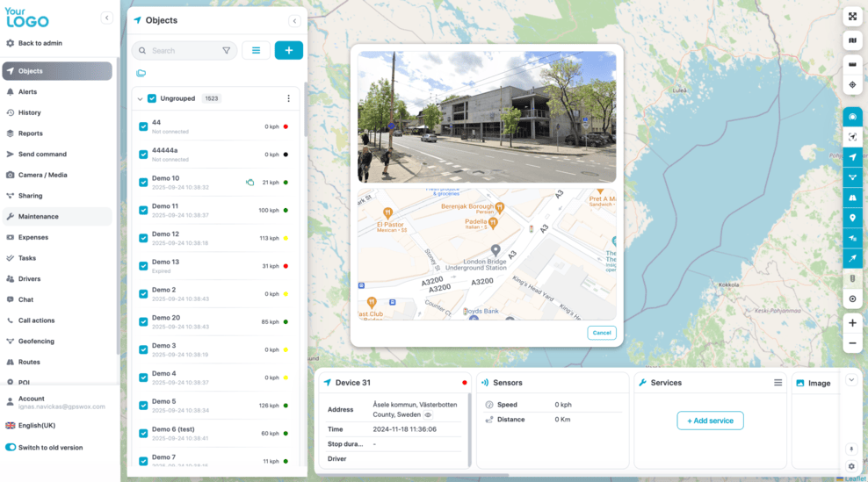Viewport: 868px width, 482px height.
Task: Pin the bottom widgets panel
Action: click(x=851, y=449)
